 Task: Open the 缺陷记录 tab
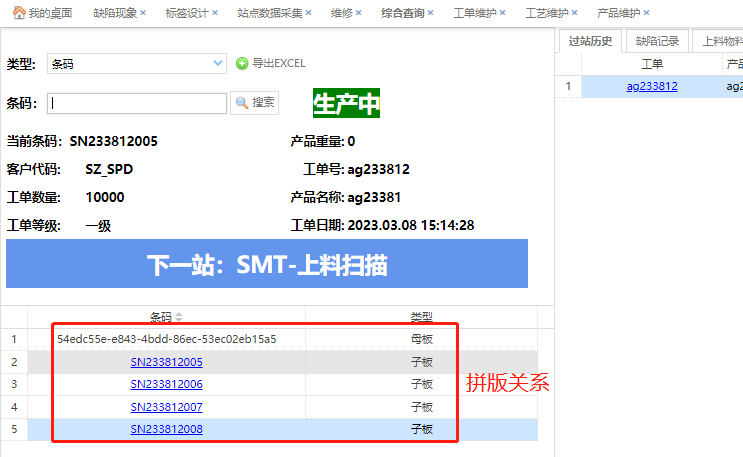pyautogui.click(x=657, y=41)
